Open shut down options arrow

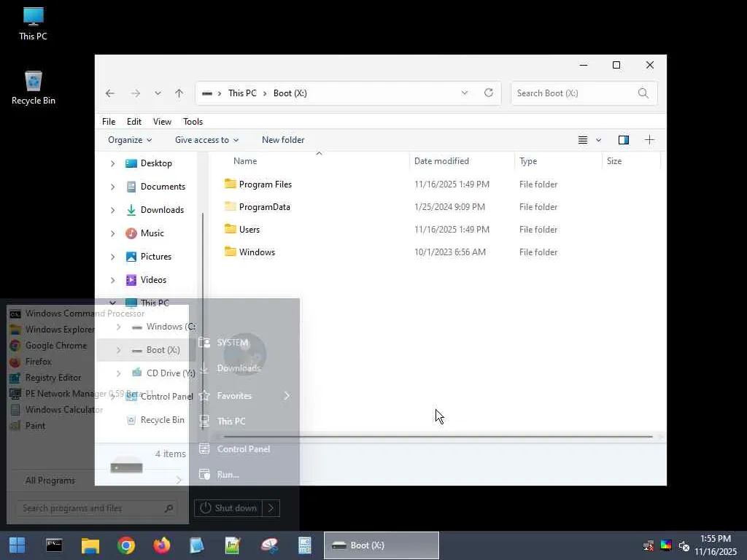click(x=271, y=508)
